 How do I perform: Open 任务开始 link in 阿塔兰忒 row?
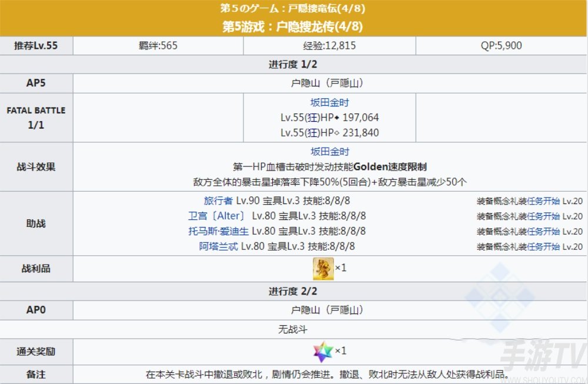point(543,247)
